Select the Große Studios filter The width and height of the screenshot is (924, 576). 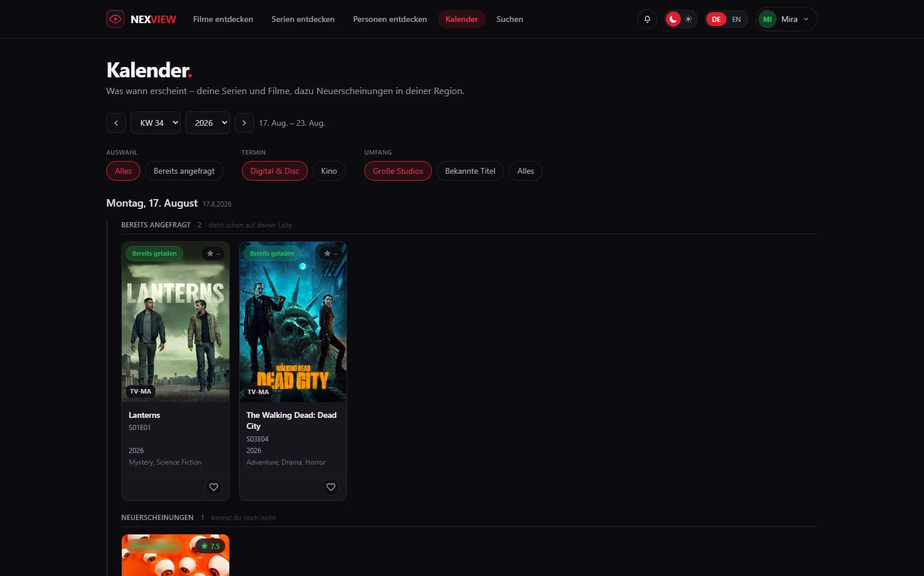[398, 171]
